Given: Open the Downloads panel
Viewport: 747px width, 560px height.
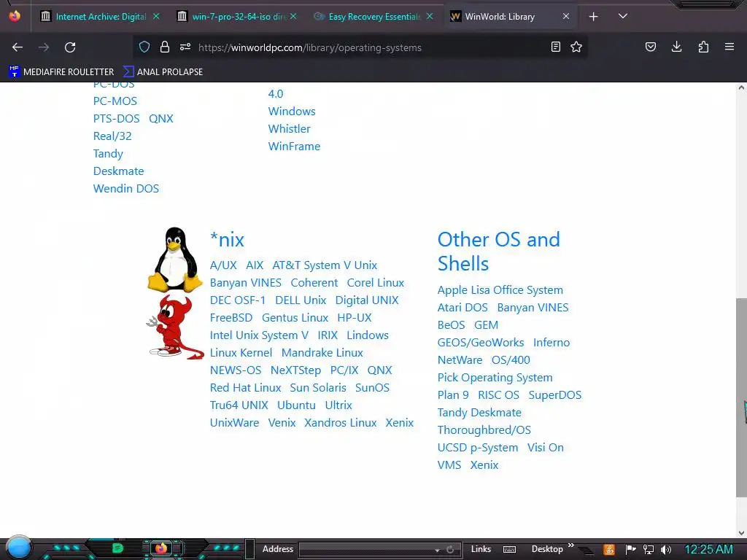Looking at the screenshot, I should pyautogui.click(x=676, y=47).
